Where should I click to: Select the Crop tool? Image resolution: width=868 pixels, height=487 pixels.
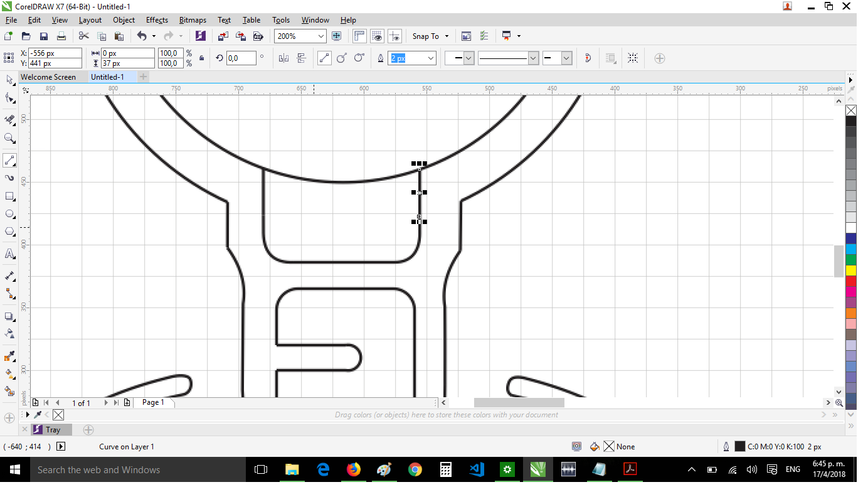coord(9,119)
